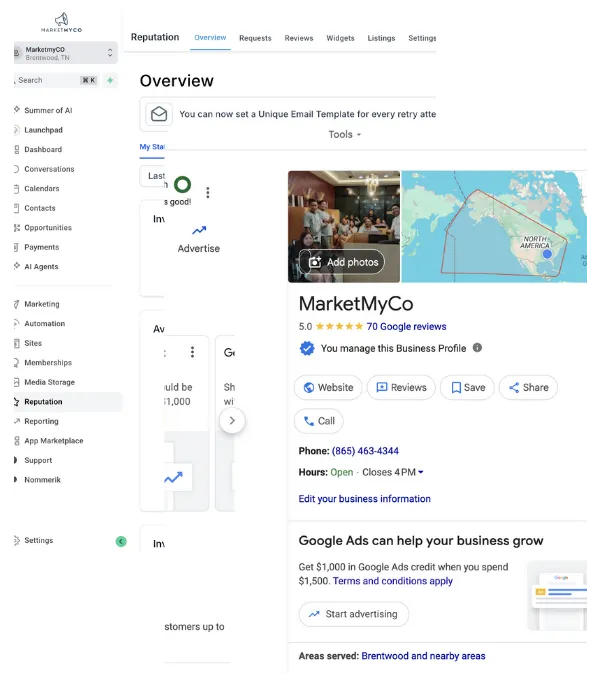Open Nommerik in sidebar
Screen dimensions: 600x700
(42, 480)
